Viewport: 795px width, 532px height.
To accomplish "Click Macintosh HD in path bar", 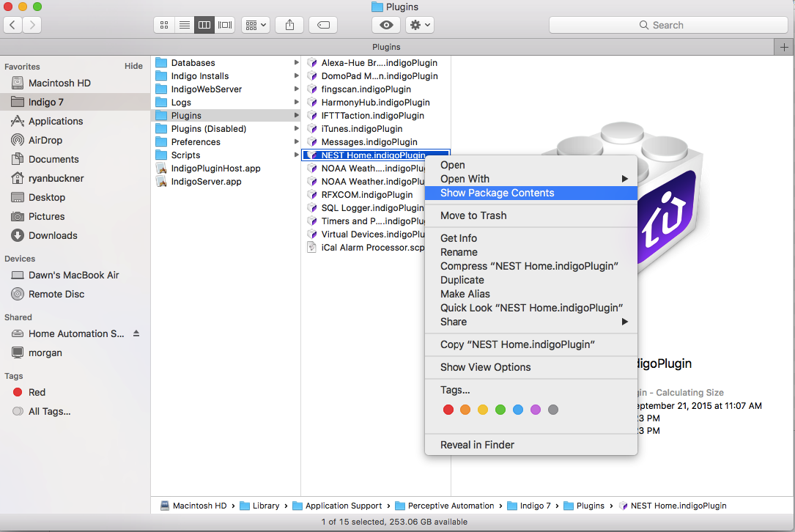I will tap(193, 506).
